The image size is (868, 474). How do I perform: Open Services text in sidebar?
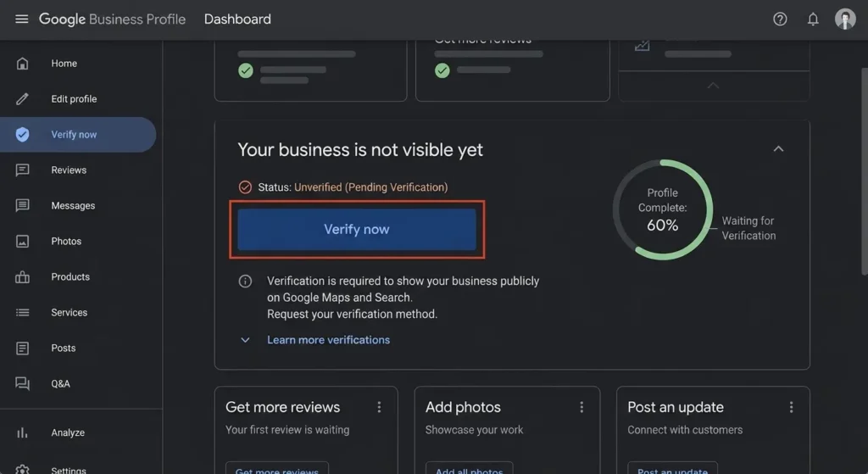70,312
